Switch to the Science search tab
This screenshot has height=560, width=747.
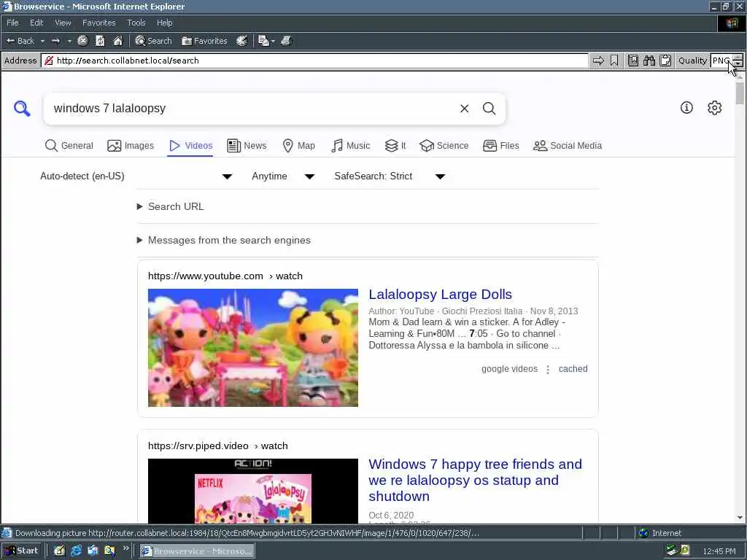coord(444,146)
